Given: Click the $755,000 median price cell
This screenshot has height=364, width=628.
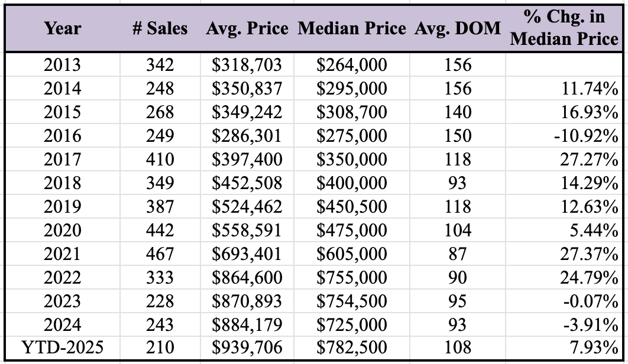Looking at the screenshot, I should click(352, 277).
